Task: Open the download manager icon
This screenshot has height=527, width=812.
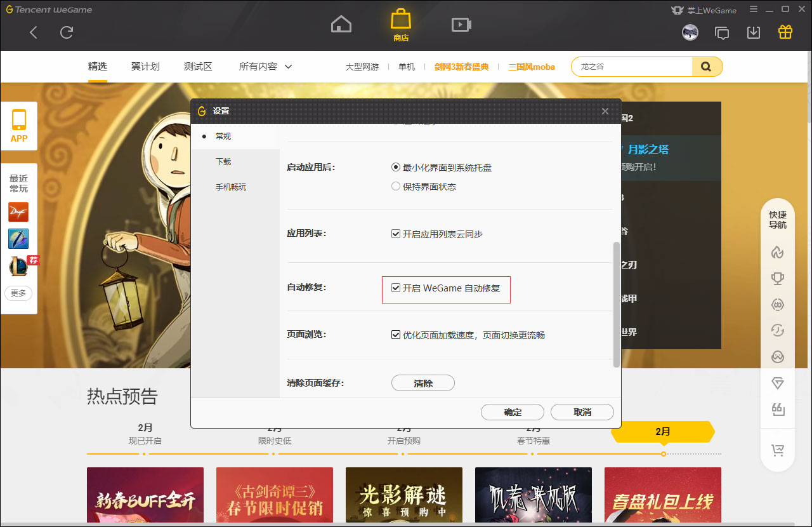Action: (754, 31)
